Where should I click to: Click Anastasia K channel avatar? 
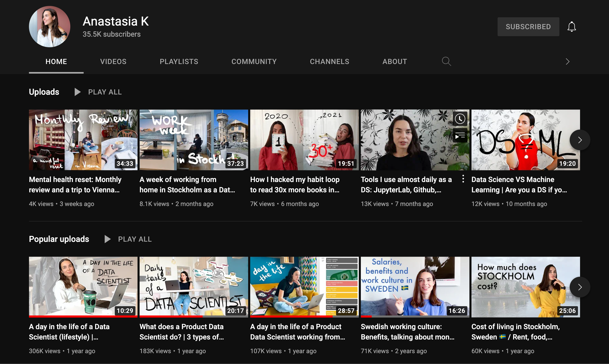click(x=50, y=27)
